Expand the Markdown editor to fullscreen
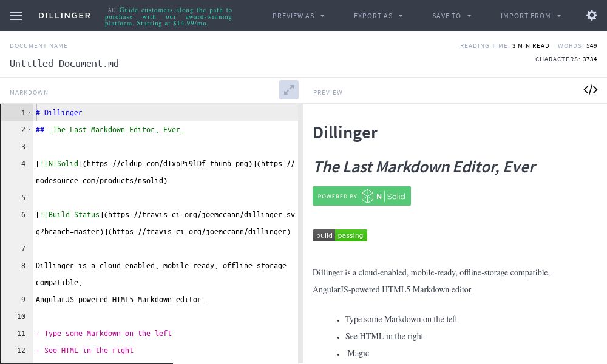The image size is (607, 364). coord(289,90)
